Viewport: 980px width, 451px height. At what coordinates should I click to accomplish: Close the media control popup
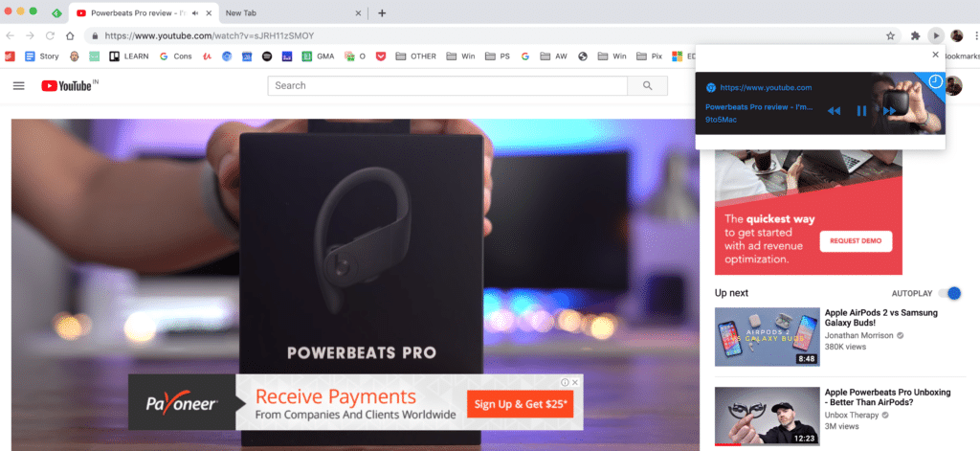click(935, 55)
